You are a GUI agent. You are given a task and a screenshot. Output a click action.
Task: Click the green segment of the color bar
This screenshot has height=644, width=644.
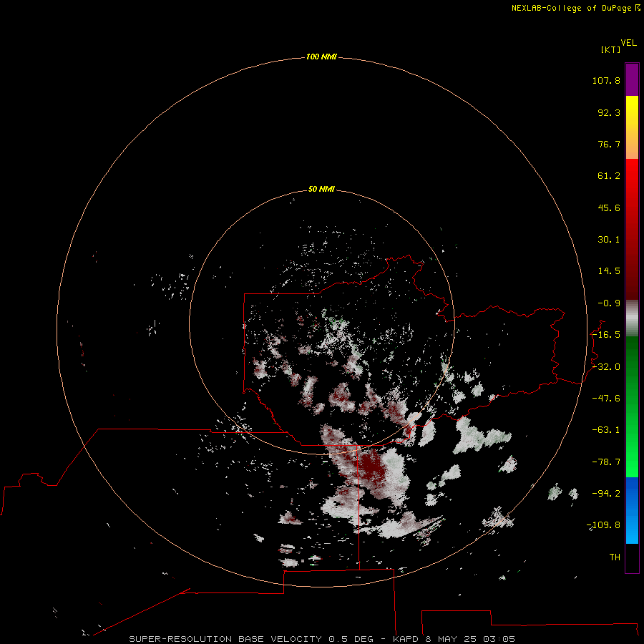632,406
